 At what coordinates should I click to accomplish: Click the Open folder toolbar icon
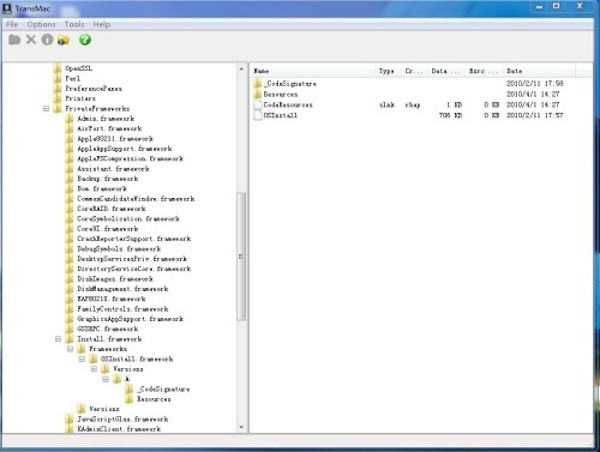click(x=14, y=40)
